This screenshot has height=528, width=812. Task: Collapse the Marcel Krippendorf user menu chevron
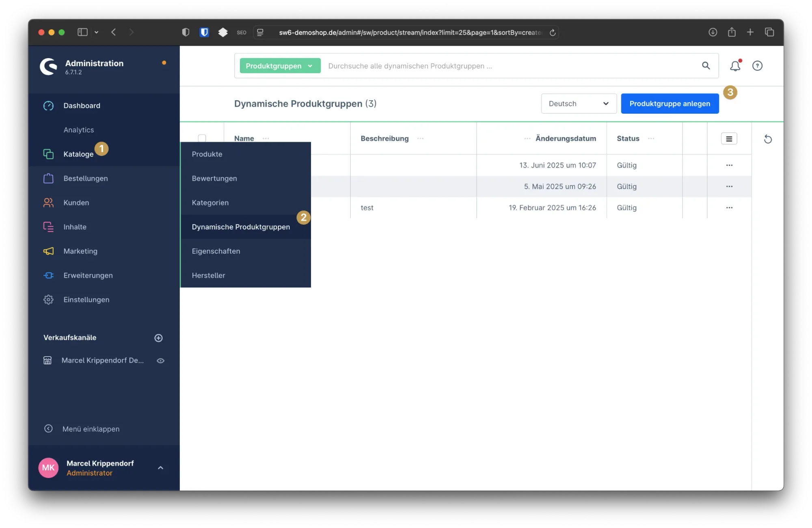coord(160,467)
